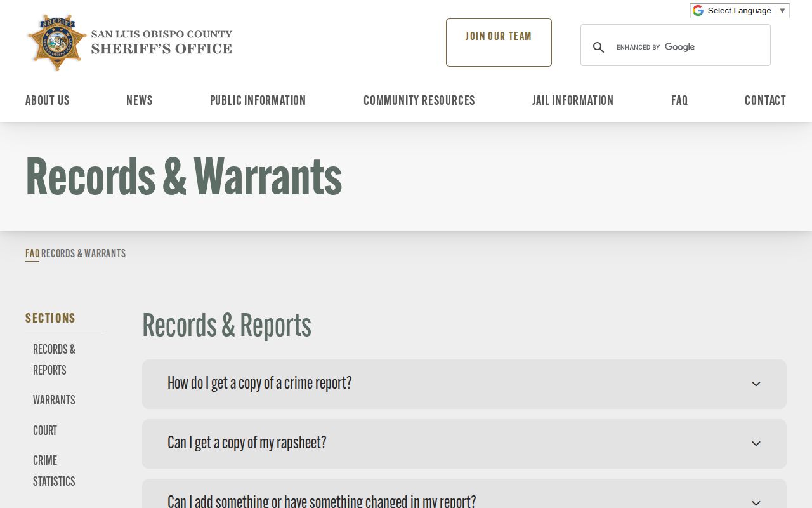Click the 'Records & Warrants' breadcrumb text
Viewport: 812px width, 508px height.
coord(84,253)
